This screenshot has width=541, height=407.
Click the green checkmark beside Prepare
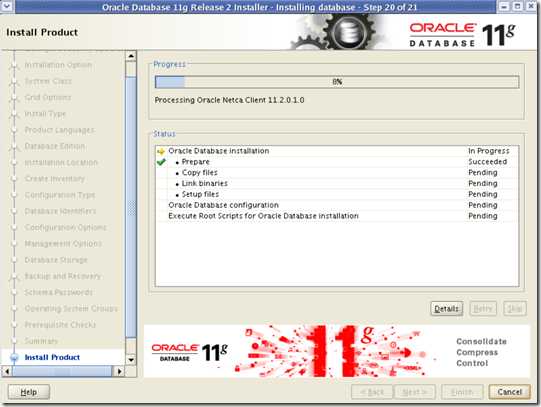(161, 162)
